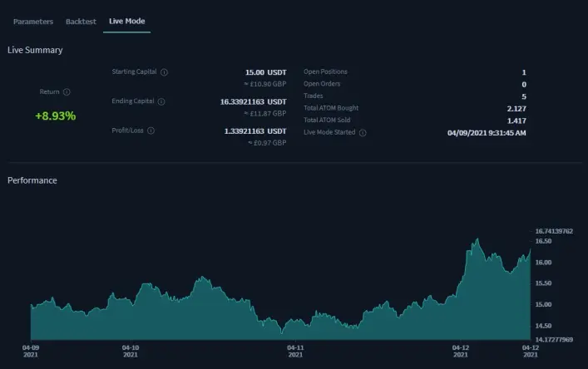The height and width of the screenshot is (369, 588).
Task: Open the Parameters tab
Action: pos(33,22)
